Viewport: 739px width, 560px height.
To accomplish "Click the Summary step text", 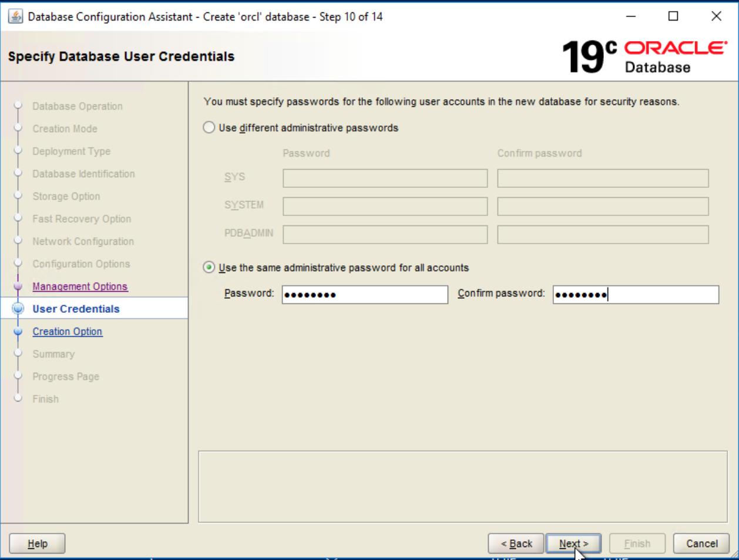I will tap(53, 354).
